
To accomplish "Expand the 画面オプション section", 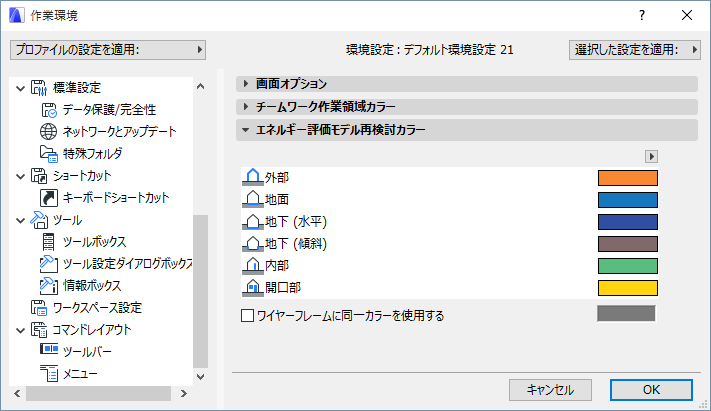I will [x=245, y=84].
